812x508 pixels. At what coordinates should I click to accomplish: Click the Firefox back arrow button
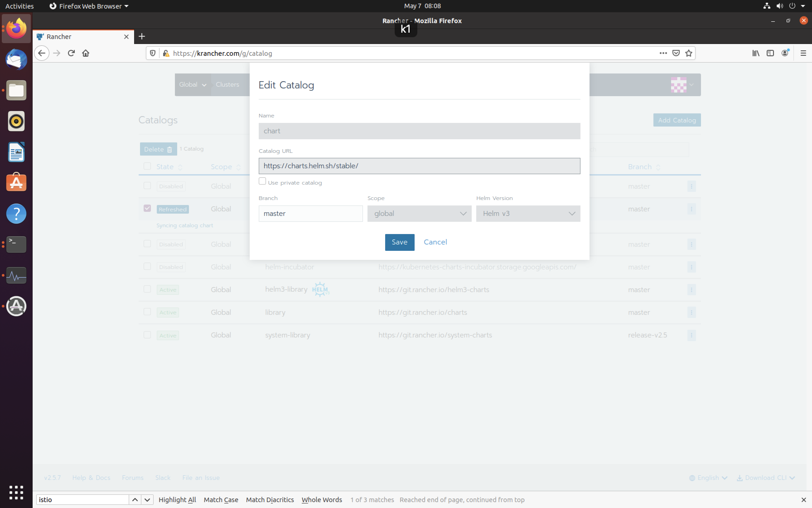[x=42, y=53]
